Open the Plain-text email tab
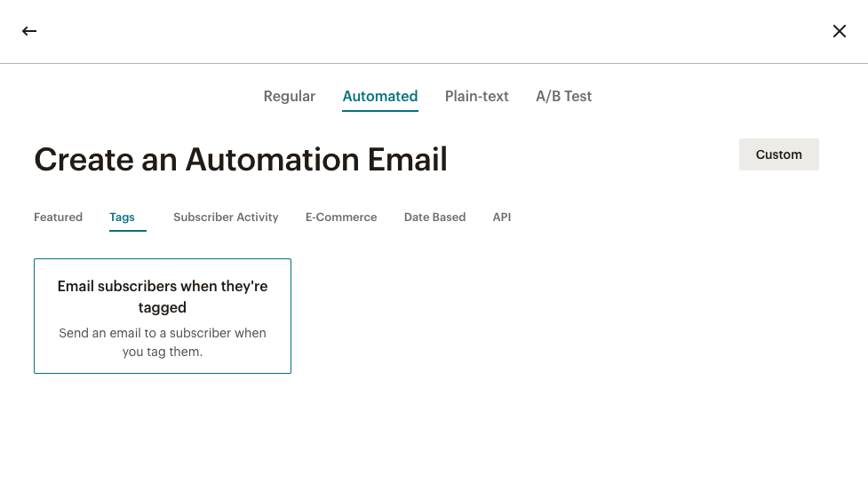Screen dimensions: 868x491 476,96
